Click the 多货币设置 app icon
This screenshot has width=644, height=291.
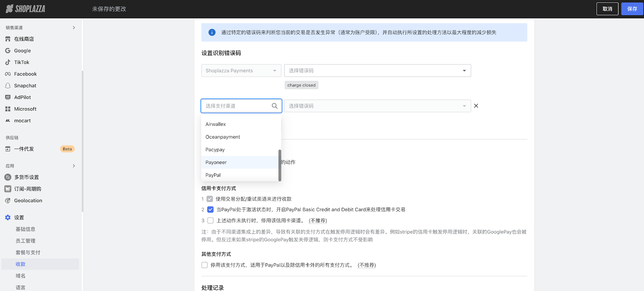click(8, 177)
